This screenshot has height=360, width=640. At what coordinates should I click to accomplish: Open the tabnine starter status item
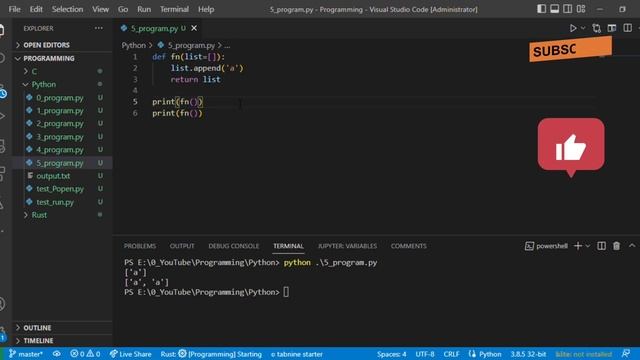click(297, 354)
